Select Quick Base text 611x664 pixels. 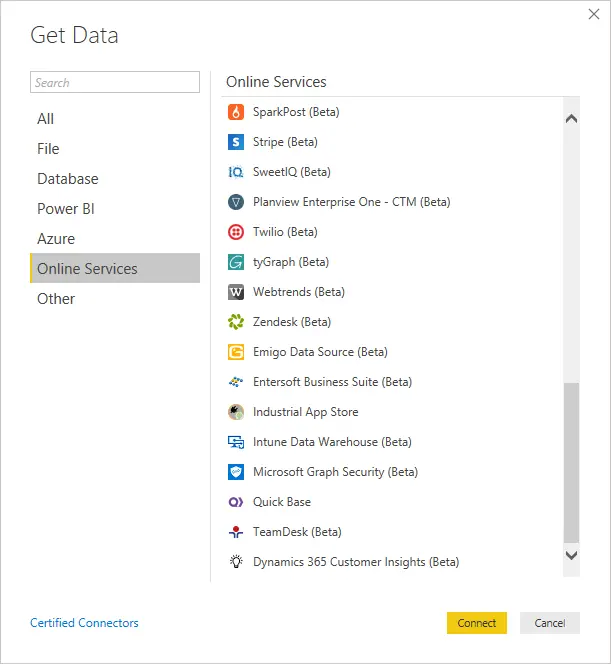[282, 502]
